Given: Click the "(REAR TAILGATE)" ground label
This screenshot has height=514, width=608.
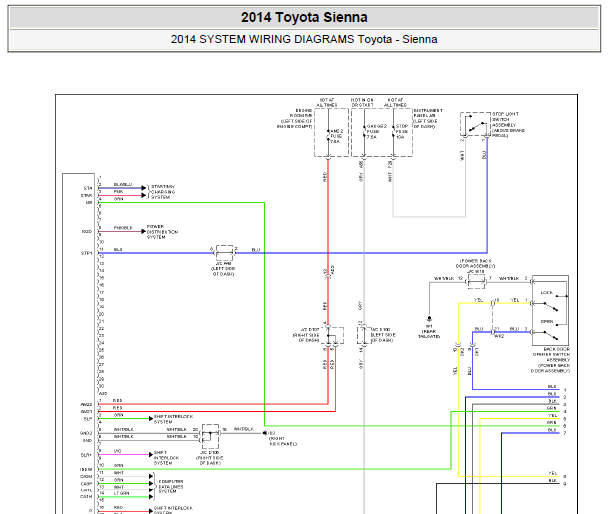Looking at the screenshot, I should click(x=429, y=334).
